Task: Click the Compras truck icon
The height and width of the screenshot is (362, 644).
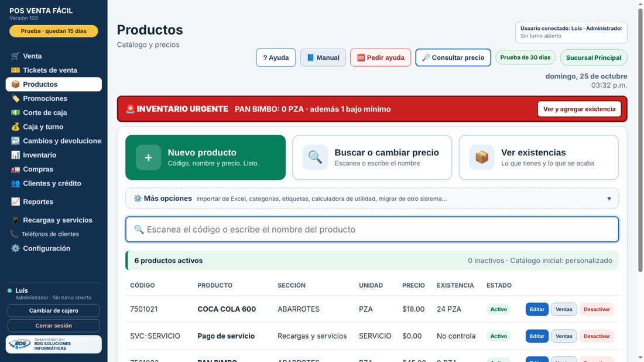Action: pyautogui.click(x=15, y=169)
